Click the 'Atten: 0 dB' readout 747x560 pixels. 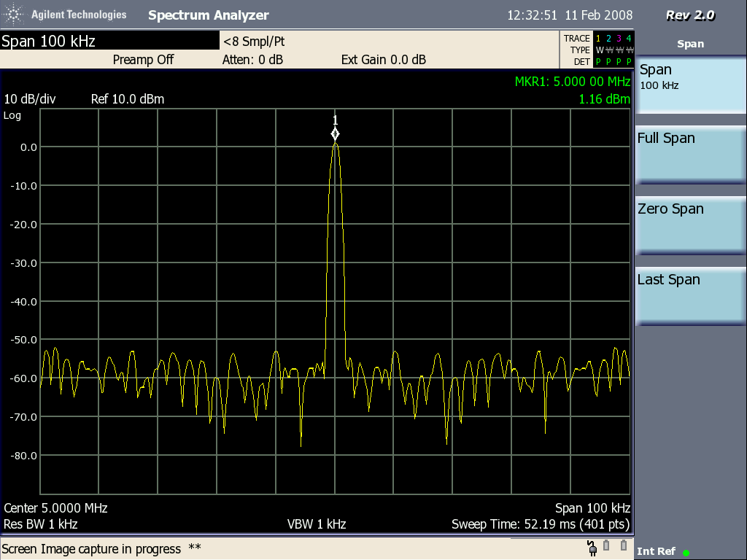[x=252, y=60]
